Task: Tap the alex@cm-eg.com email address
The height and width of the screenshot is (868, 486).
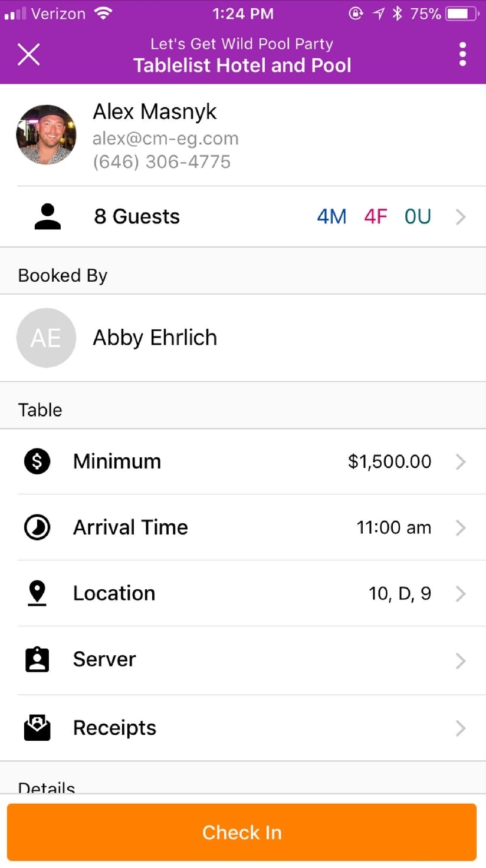Action: 166,138
